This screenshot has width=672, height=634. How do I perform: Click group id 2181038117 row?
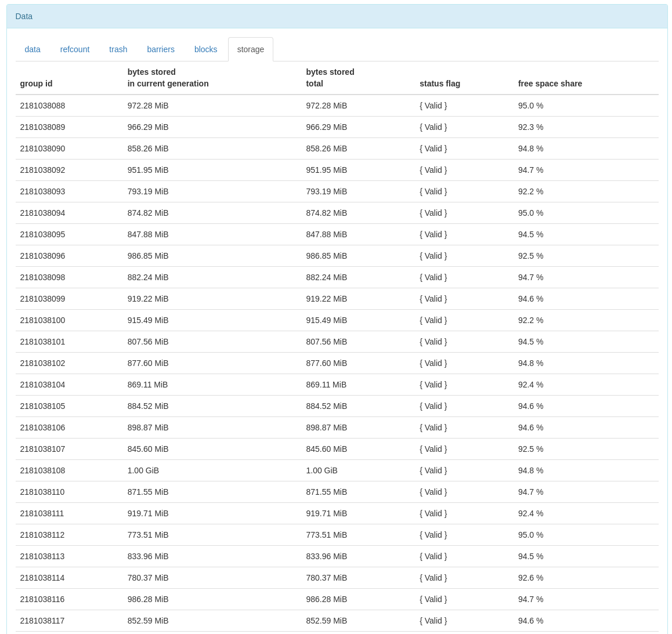coord(42,621)
